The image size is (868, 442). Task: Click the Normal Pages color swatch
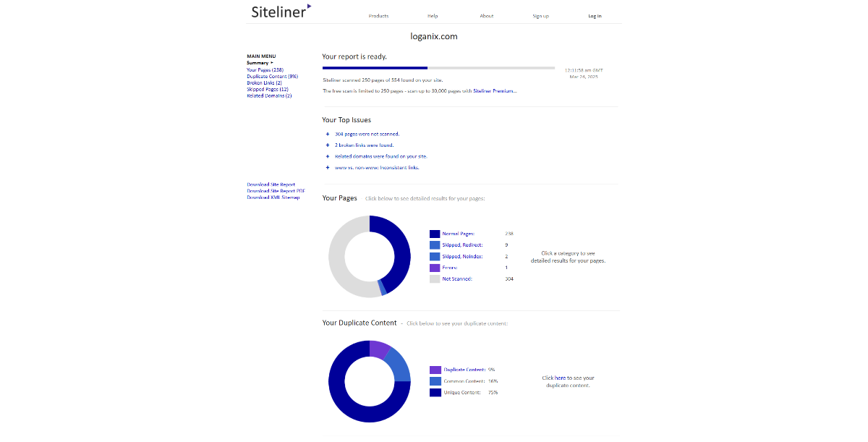pyautogui.click(x=435, y=234)
